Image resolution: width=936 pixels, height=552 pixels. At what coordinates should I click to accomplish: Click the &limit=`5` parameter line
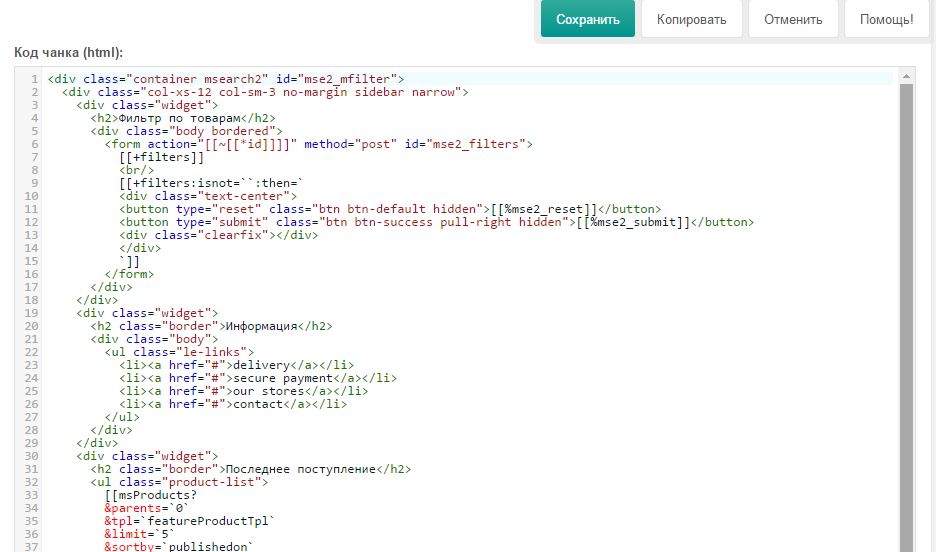coord(140,534)
